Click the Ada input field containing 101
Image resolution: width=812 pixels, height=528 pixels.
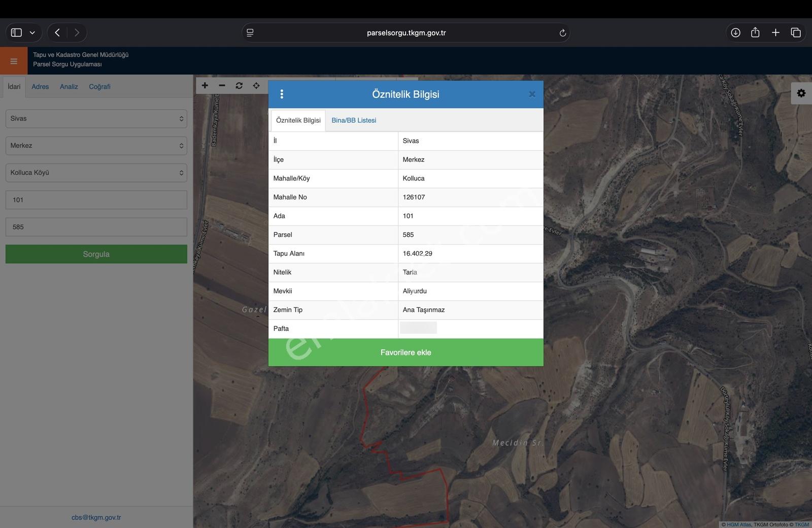tap(96, 200)
